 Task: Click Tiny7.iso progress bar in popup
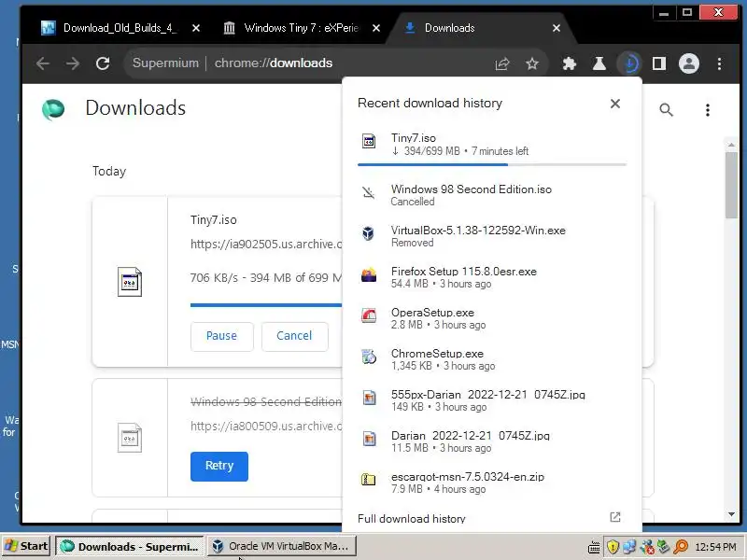[492, 165]
